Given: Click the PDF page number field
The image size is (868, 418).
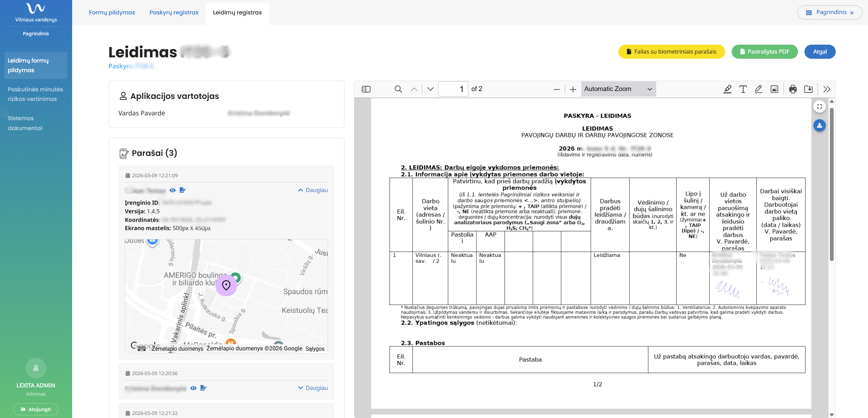Looking at the screenshot, I should coord(453,89).
